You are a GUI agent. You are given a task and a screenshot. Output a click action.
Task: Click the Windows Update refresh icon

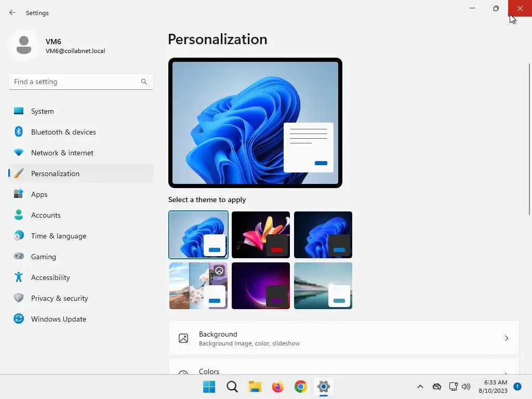19,318
